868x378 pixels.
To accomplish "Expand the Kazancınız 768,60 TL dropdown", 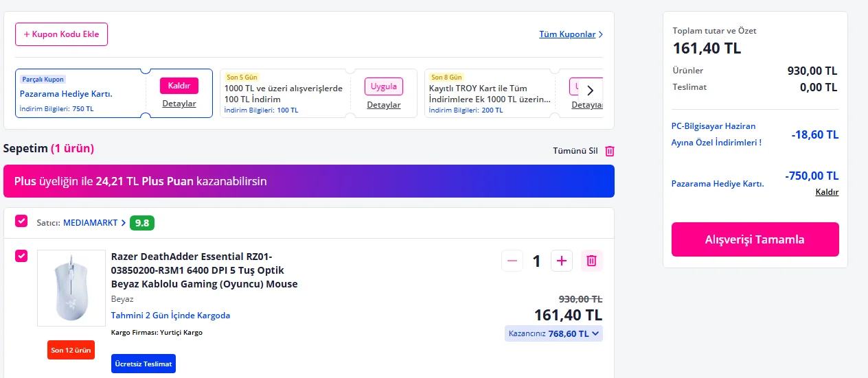I will 553,333.
